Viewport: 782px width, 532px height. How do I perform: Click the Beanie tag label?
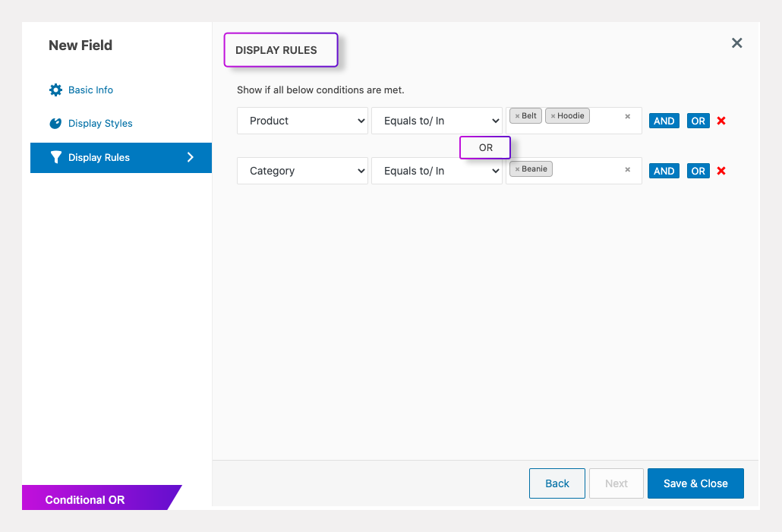534,169
